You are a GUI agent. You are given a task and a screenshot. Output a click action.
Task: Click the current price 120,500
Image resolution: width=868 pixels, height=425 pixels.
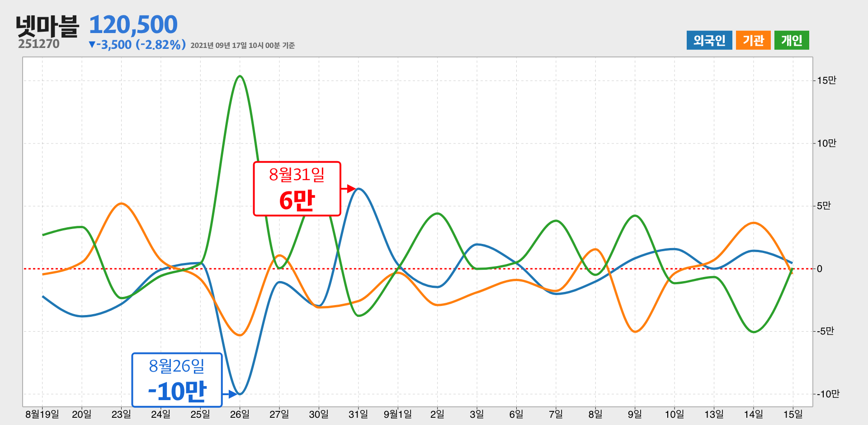(133, 24)
